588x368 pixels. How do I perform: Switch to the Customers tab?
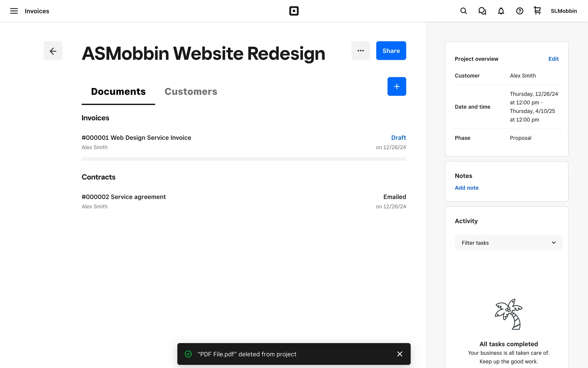point(191,91)
